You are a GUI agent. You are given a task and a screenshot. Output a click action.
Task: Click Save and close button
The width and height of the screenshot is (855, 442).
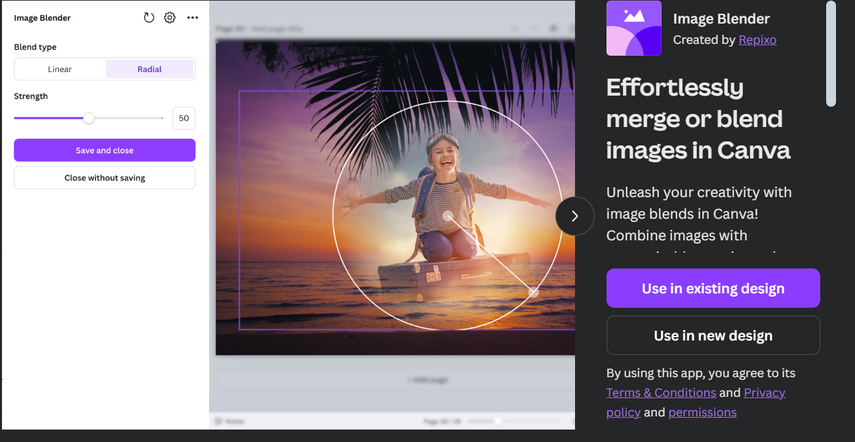point(105,150)
